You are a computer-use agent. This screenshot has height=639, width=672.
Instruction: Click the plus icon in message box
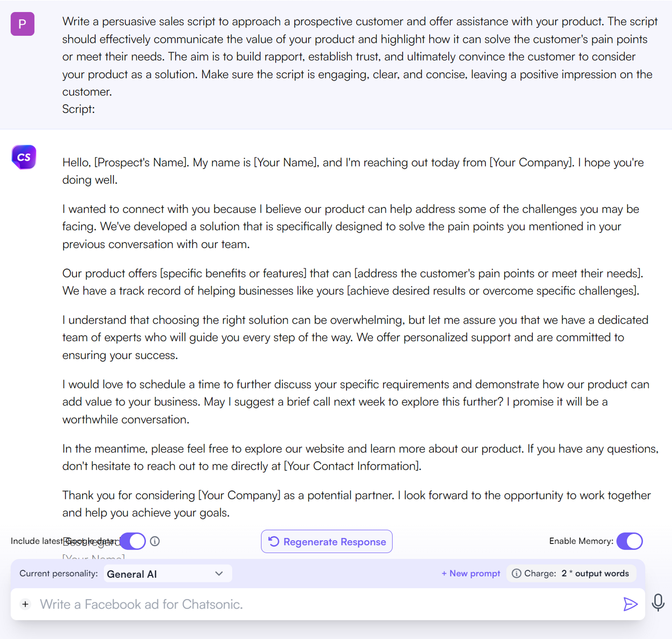coord(25,604)
